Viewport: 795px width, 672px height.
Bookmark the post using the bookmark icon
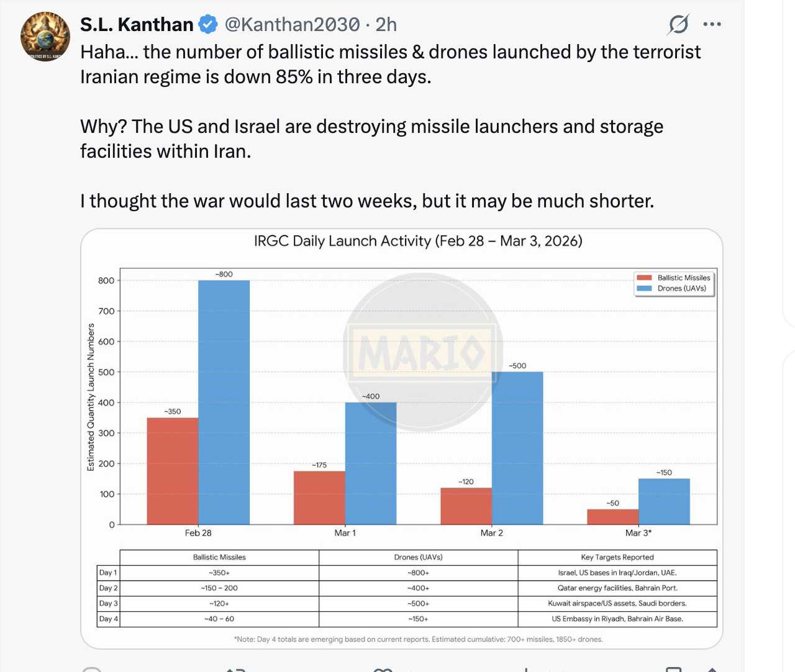click(x=673, y=670)
